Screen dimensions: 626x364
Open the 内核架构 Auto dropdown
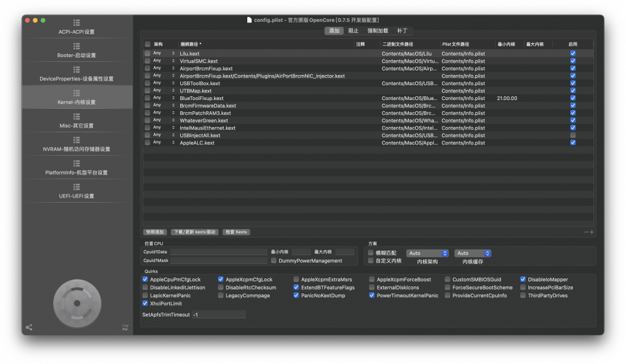pyautogui.click(x=427, y=253)
